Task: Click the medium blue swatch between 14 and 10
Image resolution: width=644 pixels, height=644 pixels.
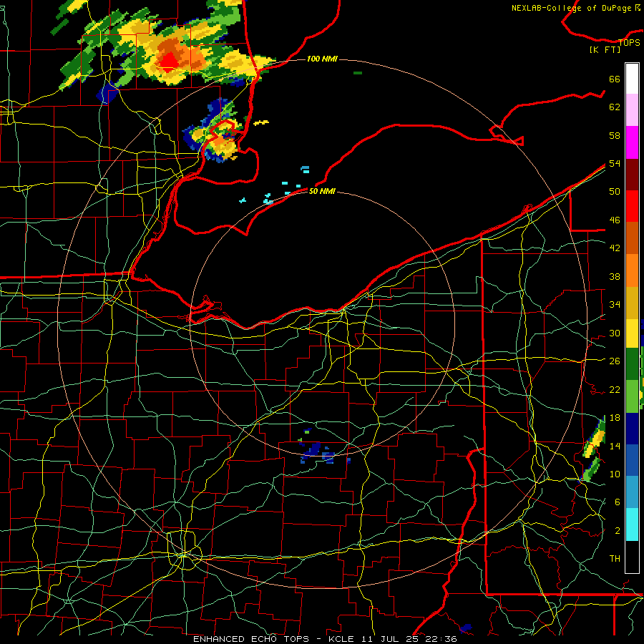Action: [632, 461]
